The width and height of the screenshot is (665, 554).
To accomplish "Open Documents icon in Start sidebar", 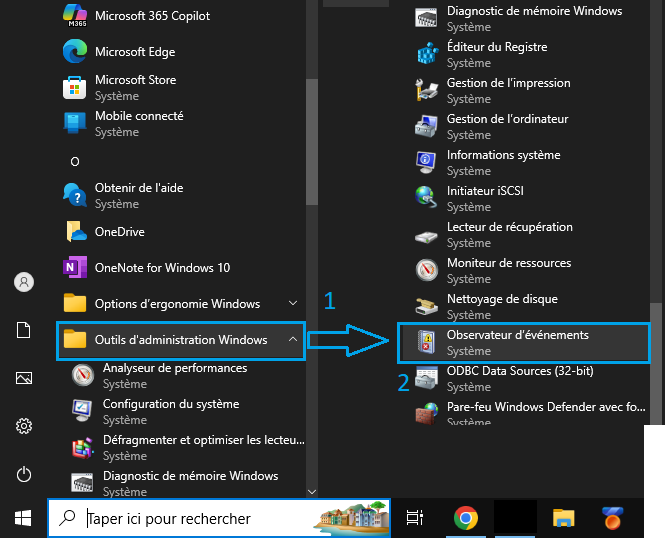I will (x=24, y=330).
